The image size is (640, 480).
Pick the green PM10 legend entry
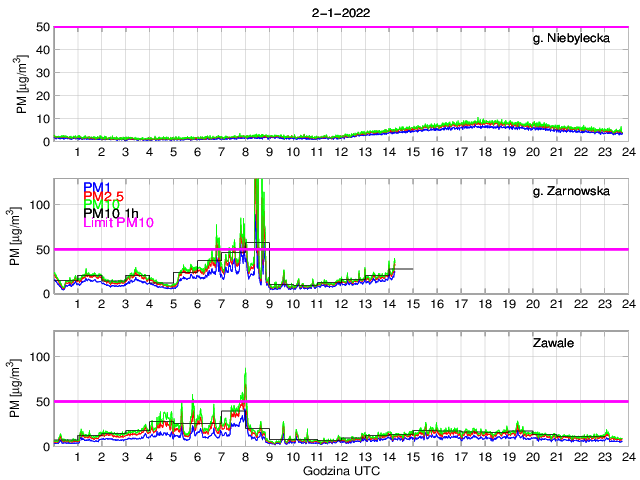pos(101,205)
